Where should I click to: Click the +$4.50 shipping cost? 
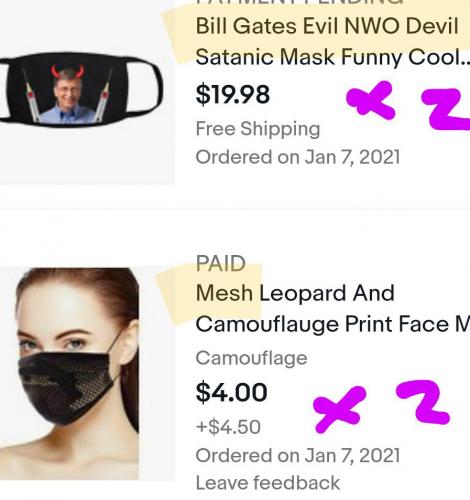[x=229, y=427]
